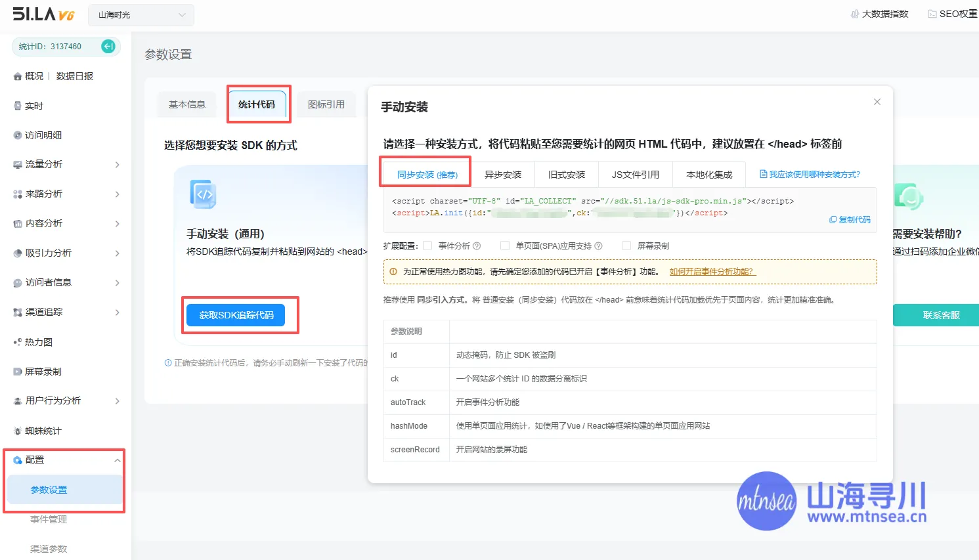Expand the 渠道追踪 chevron
Screen dimensions: 979x560
click(117, 312)
